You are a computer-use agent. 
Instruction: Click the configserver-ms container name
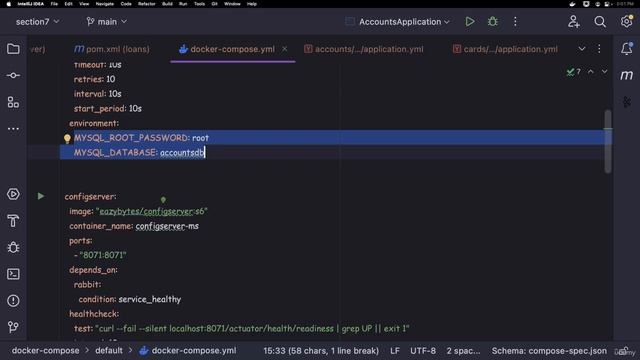click(x=167, y=226)
